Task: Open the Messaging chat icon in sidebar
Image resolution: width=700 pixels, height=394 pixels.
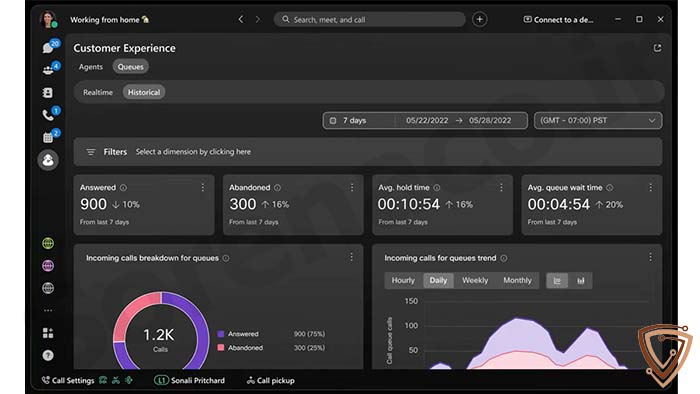Action: (x=48, y=47)
